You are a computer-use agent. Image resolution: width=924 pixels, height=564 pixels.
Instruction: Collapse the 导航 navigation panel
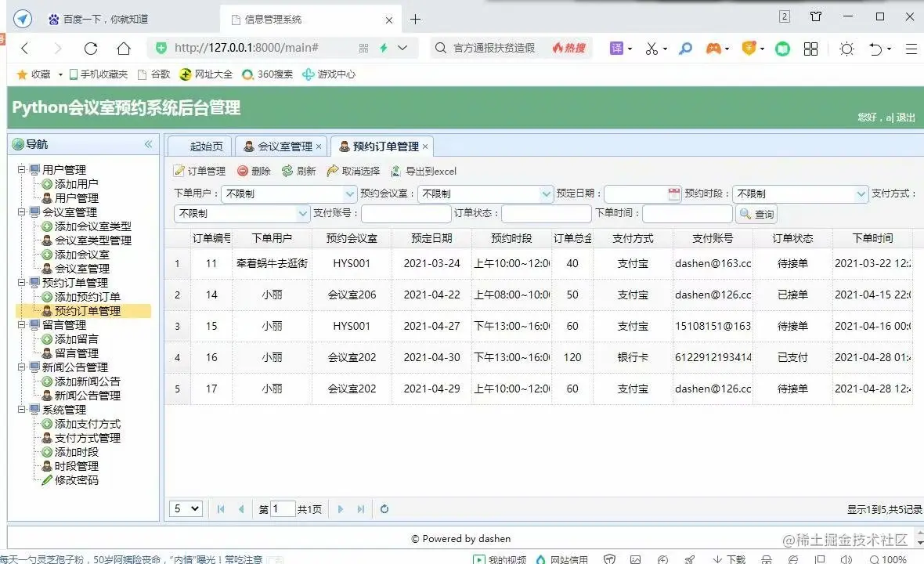click(149, 144)
